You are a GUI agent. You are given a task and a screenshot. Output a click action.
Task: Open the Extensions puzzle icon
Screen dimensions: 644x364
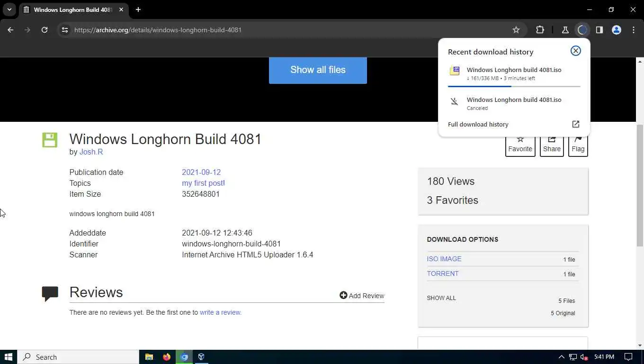(540, 30)
